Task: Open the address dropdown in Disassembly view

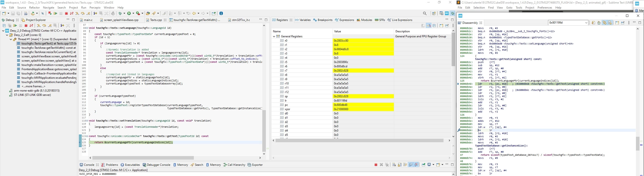Action: point(586,23)
